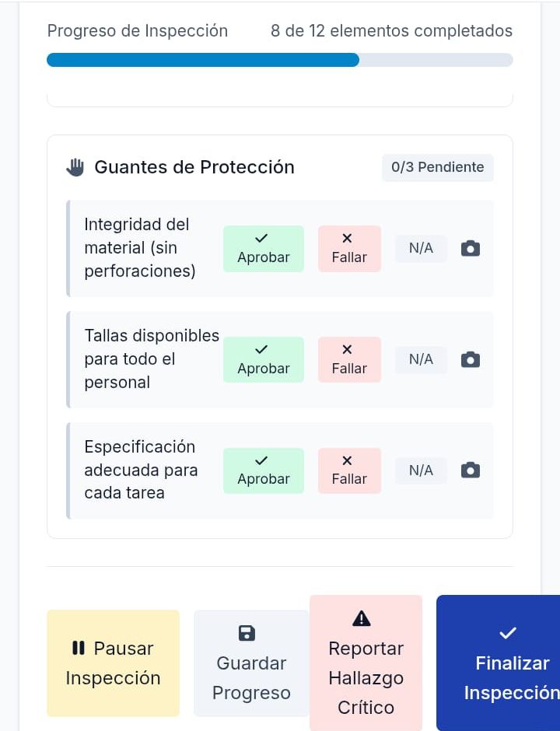Click the 0/3 Pendiente status badge
The width and height of the screenshot is (560, 731).
(x=437, y=167)
